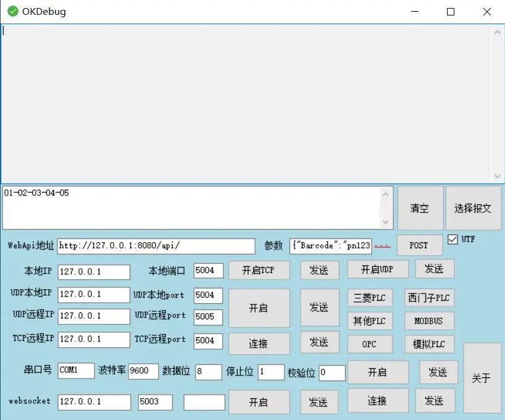The width and height of the screenshot is (505, 420).
Task: Open the 模拟PLC simulator
Action: click(429, 344)
